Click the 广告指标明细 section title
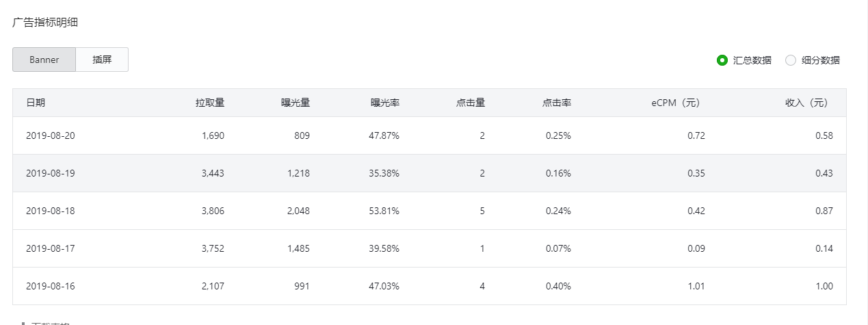The image size is (868, 325). pyautogui.click(x=45, y=22)
